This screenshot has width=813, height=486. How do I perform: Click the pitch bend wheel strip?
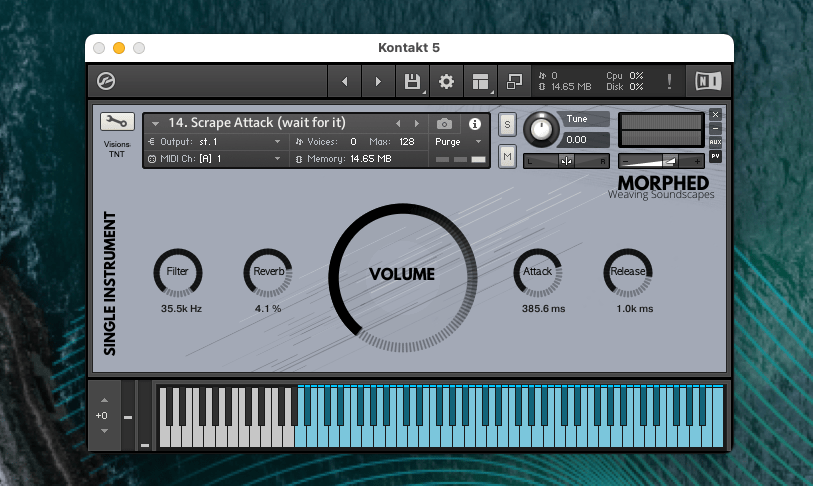point(128,415)
